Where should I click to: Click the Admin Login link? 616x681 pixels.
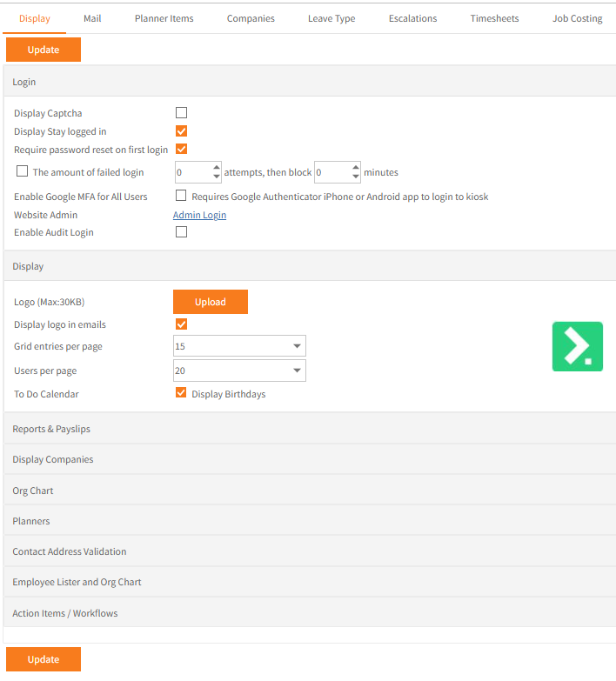(199, 215)
